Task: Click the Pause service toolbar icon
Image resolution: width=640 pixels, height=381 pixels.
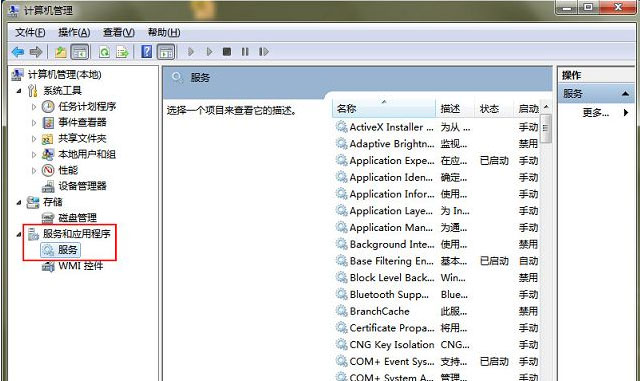Action: 245,52
